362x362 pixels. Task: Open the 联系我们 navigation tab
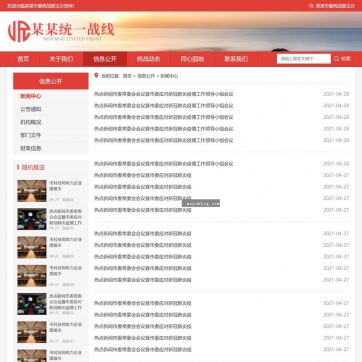click(x=236, y=59)
